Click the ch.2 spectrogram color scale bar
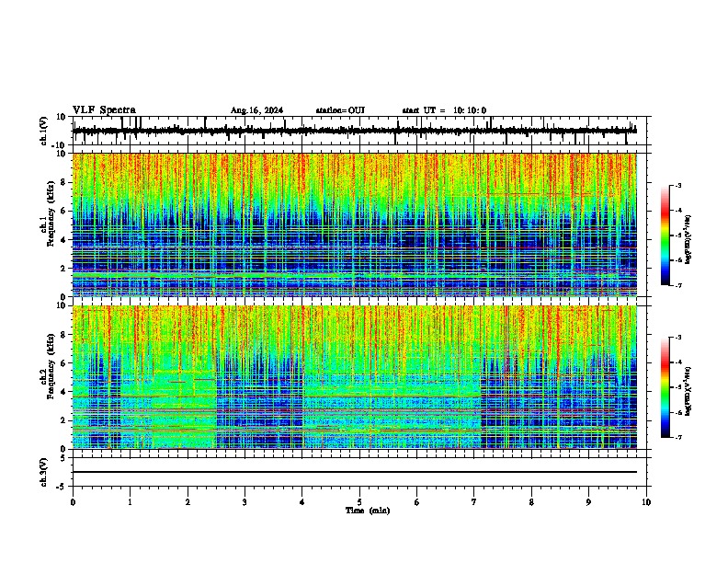The image size is (728, 563). coord(665,387)
